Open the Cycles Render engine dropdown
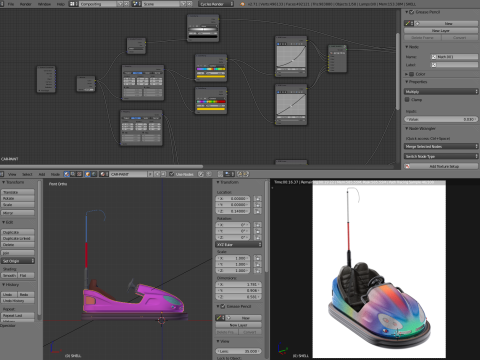This screenshot has width=480, height=360. [217, 4]
